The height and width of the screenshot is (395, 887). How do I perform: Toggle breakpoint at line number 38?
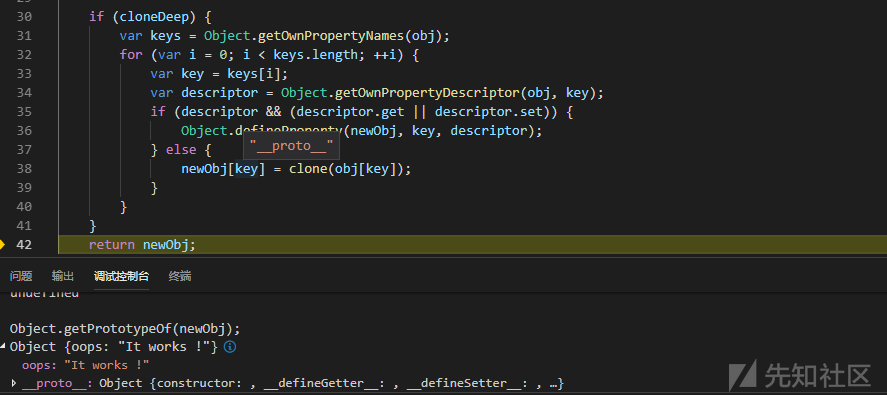24,169
